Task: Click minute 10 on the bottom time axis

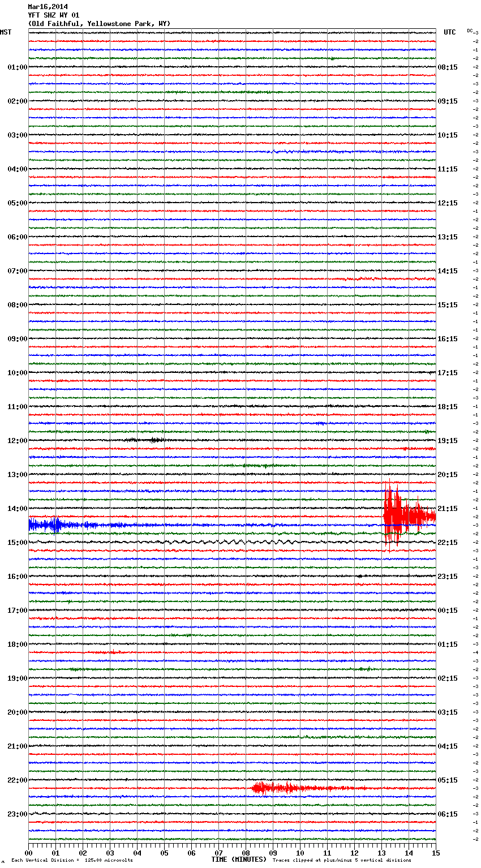Action: (300, 853)
